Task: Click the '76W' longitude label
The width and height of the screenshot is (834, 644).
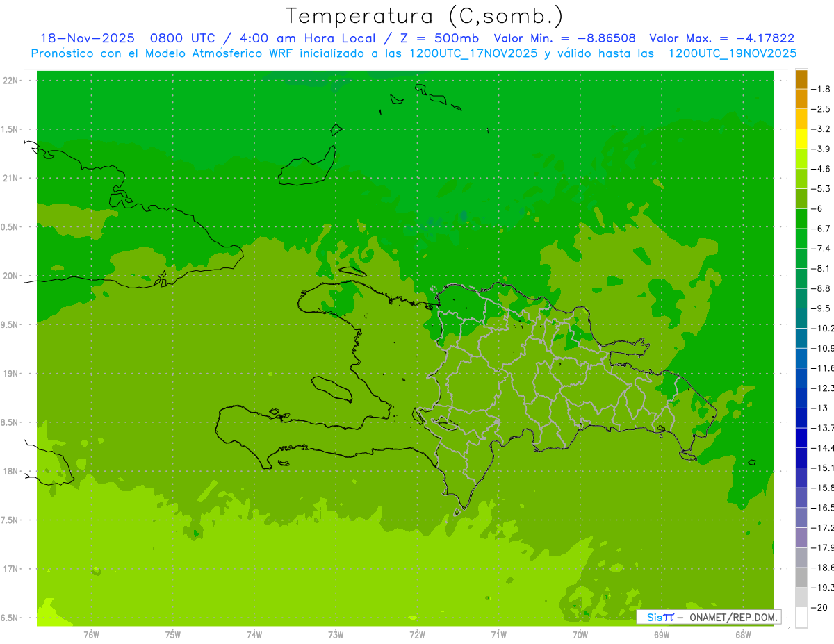Action: tap(91, 635)
